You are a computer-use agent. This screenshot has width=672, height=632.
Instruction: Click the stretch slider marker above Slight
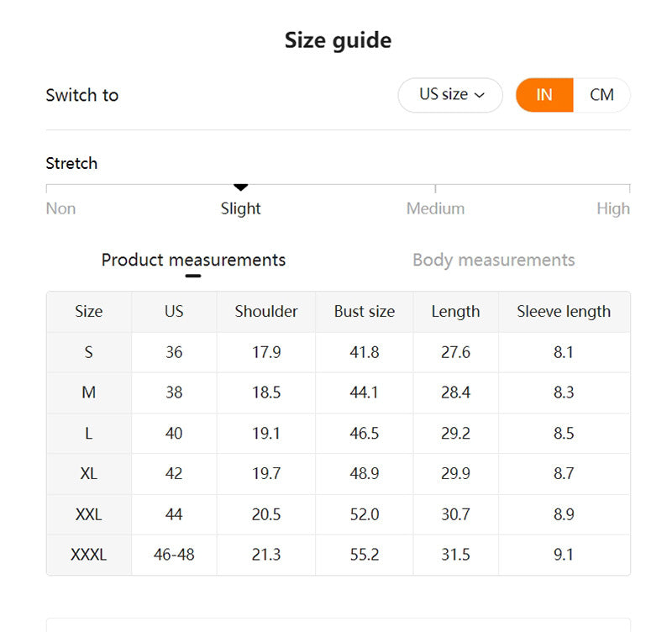point(241,187)
